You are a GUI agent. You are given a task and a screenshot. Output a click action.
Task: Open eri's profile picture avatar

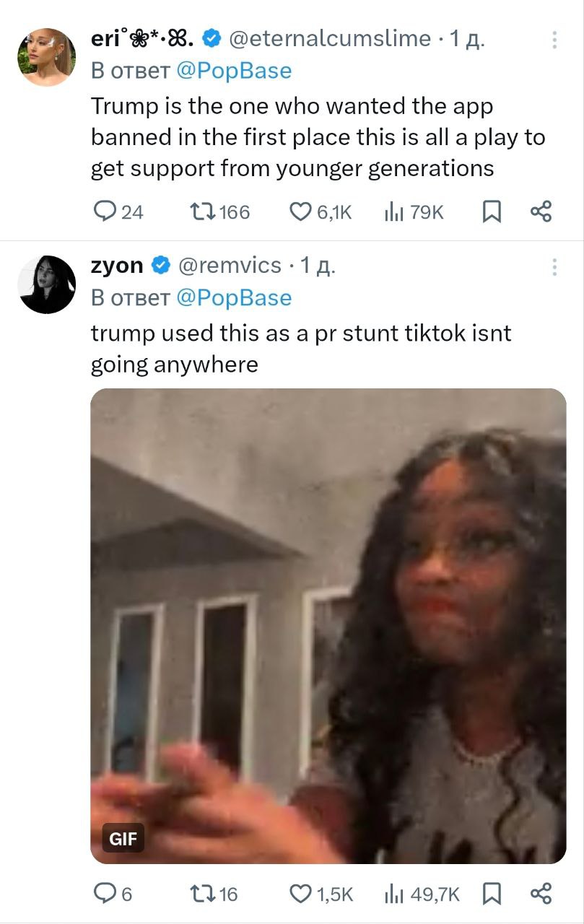pos(47,57)
